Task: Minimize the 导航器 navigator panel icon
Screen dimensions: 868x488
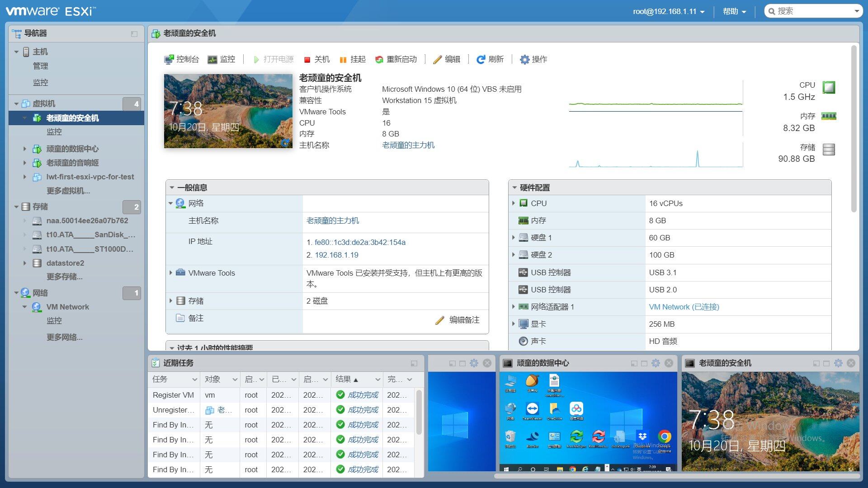Action: pos(134,34)
